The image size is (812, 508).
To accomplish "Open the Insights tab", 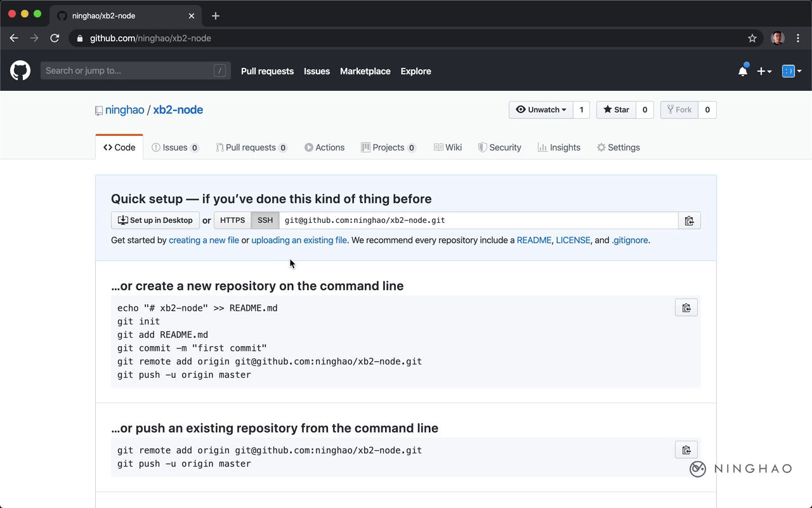I will click(x=559, y=147).
